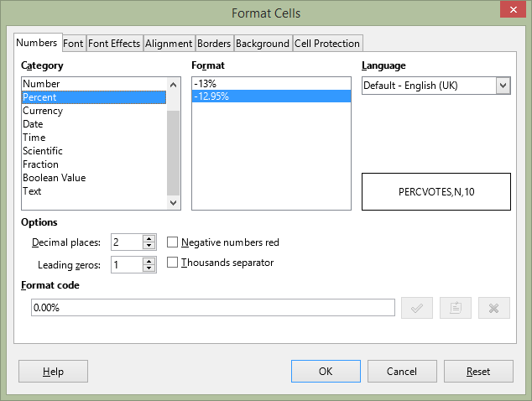Click the Remove format code X icon
The image size is (532, 401).
[494, 308]
